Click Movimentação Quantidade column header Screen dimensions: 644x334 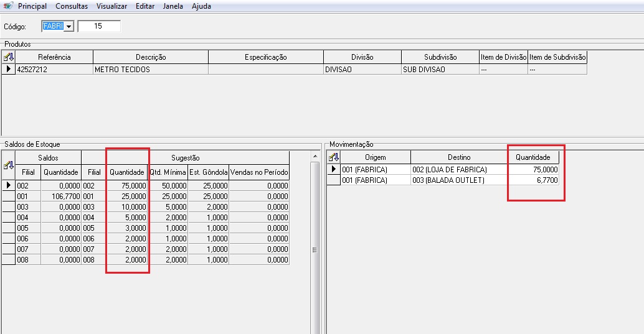(533, 157)
